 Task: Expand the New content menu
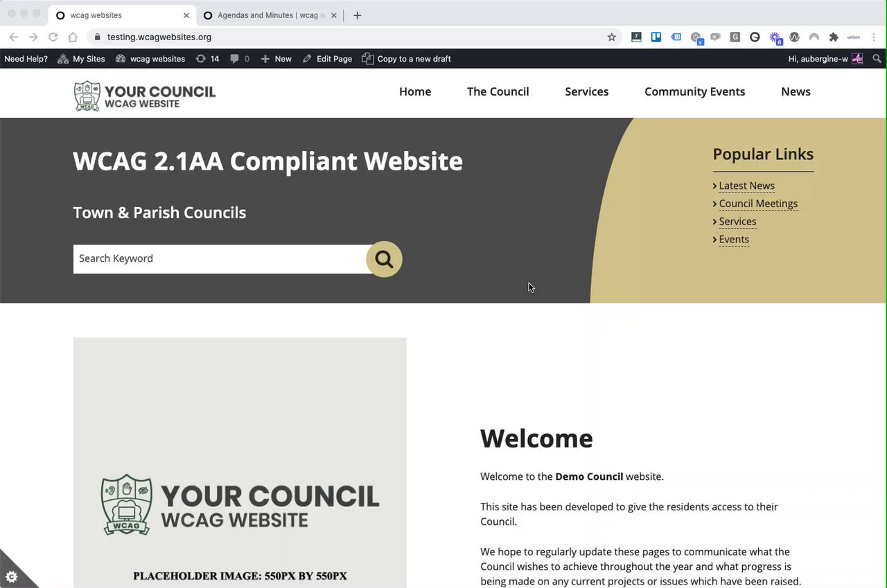tap(276, 59)
